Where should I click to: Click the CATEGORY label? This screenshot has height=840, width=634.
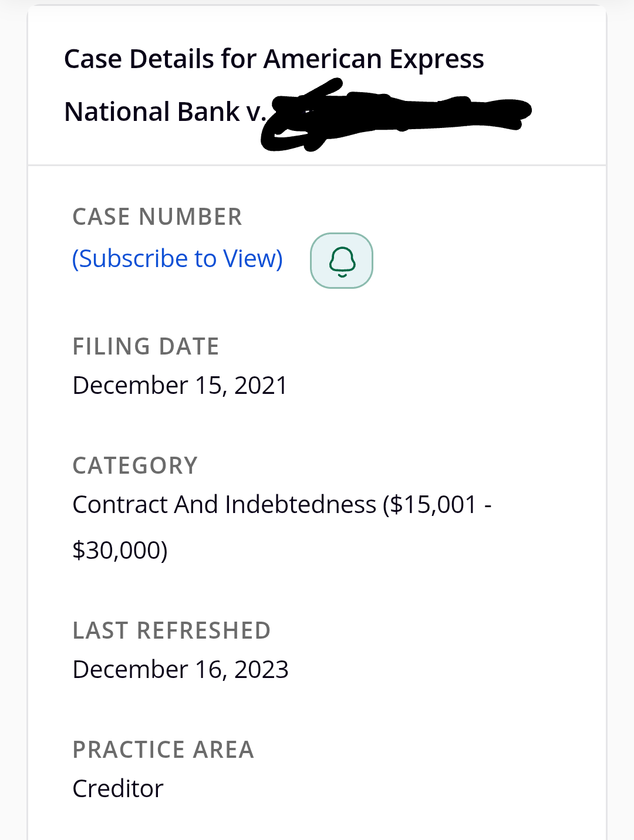(x=135, y=465)
